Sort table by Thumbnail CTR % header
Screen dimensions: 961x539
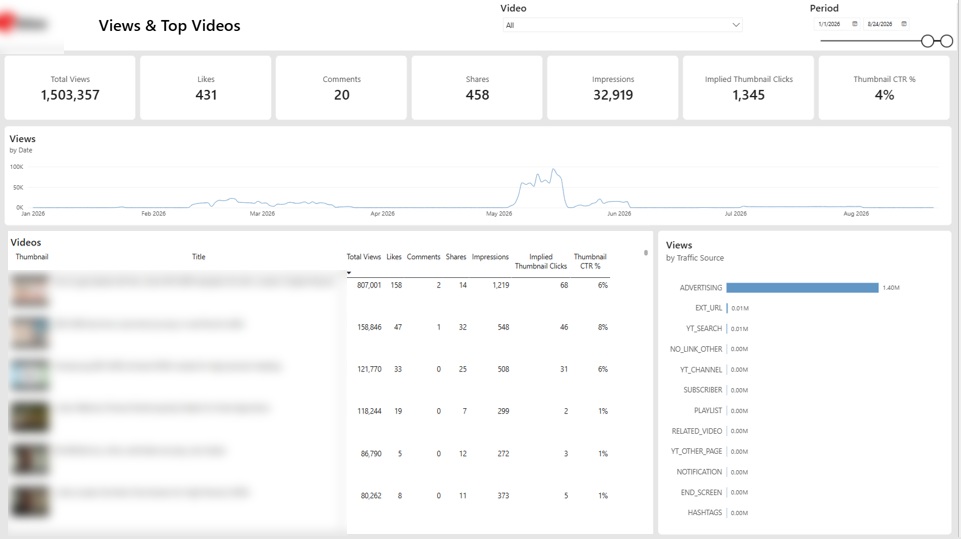(590, 261)
